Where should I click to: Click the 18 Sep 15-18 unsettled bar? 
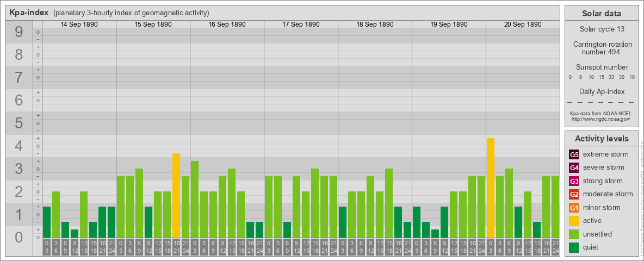(x=389, y=203)
